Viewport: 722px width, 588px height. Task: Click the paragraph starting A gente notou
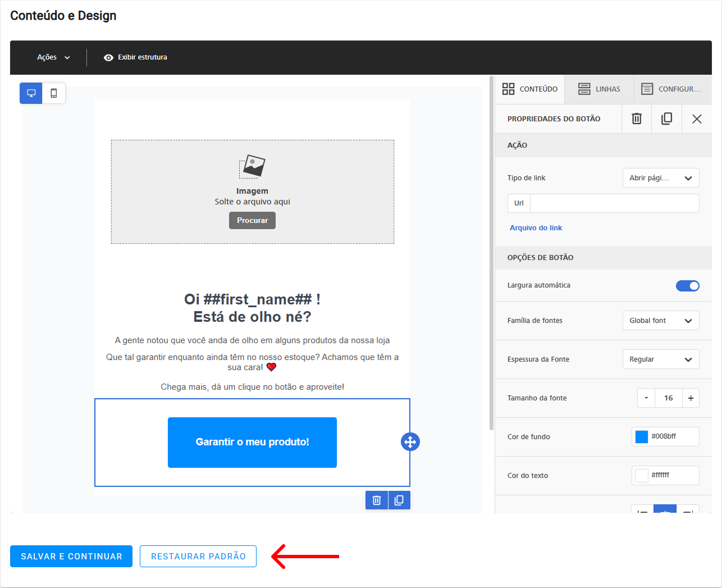click(x=252, y=340)
